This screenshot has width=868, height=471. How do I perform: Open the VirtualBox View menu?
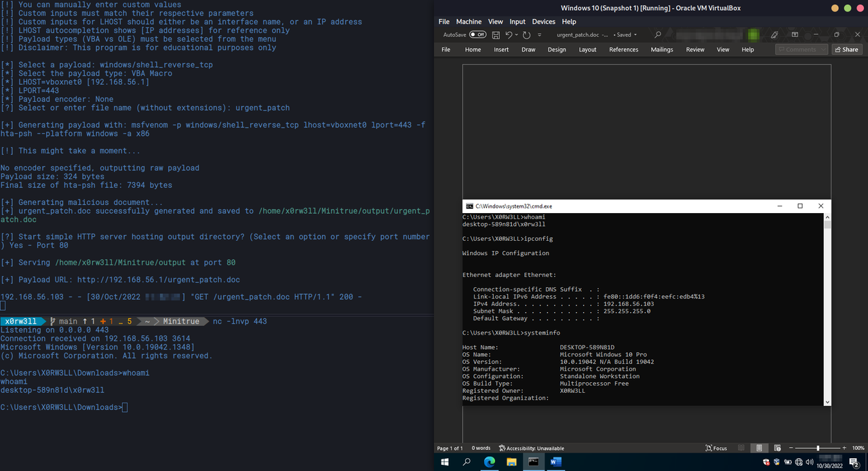coord(496,22)
